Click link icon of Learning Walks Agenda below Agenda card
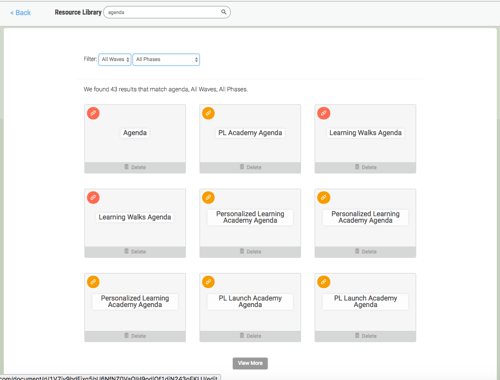The width and height of the screenshot is (500, 380). [x=93, y=198]
